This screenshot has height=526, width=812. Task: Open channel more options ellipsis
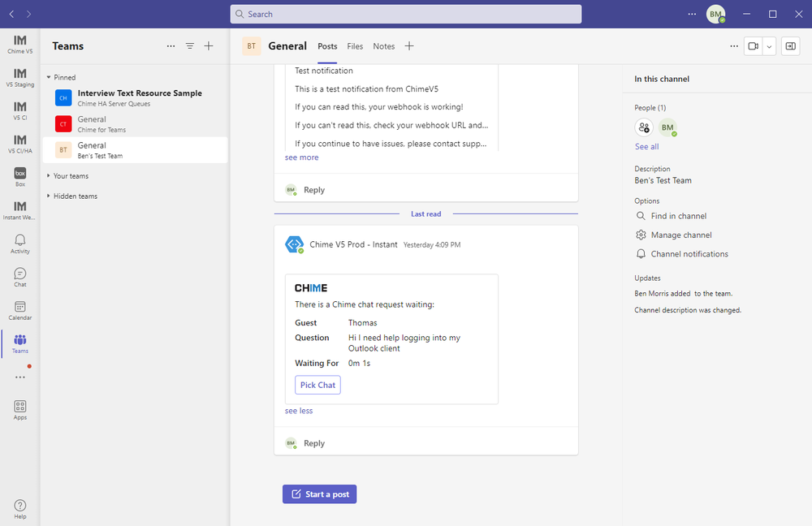pos(734,46)
